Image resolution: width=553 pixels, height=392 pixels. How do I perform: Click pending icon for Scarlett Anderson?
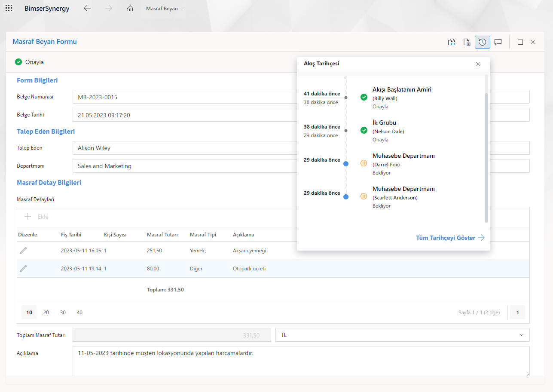click(x=364, y=196)
